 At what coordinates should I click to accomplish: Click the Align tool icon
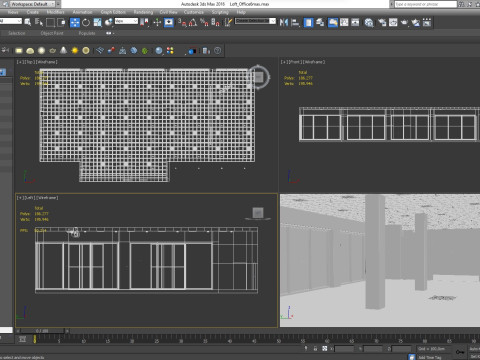(295, 22)
